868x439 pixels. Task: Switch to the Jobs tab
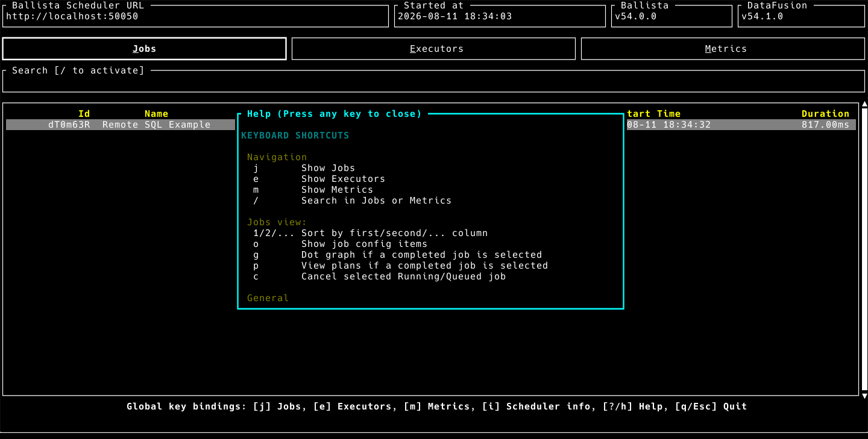(145, 49)
